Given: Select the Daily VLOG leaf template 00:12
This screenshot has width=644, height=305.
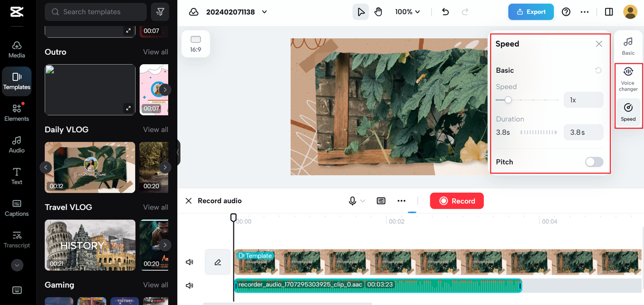Looking at the screenshot, I should coord(90,167).
